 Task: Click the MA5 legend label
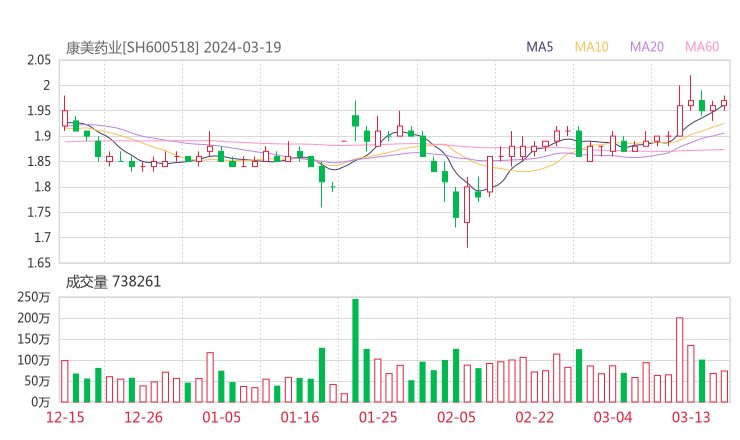(x=539, y=47)
